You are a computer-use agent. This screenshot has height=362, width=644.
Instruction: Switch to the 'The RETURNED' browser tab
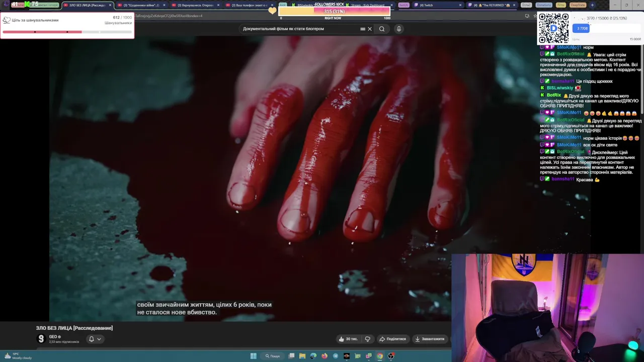pyautogui.click(x=491, y=5)
